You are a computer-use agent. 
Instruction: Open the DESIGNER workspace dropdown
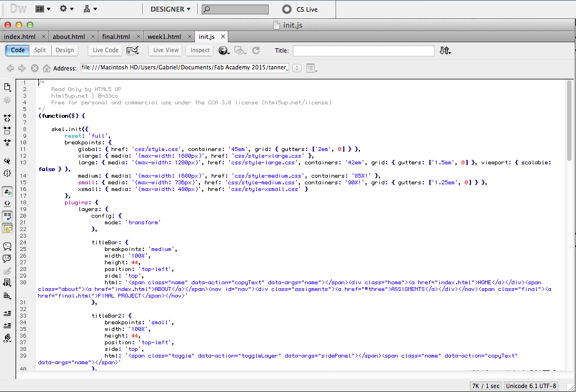[x=171, y=9]
